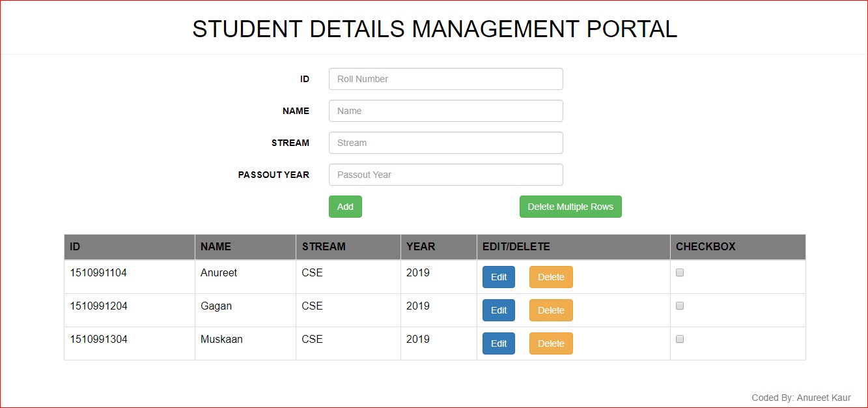Delete the Anureet student row
868x408 pixels.
551,277
